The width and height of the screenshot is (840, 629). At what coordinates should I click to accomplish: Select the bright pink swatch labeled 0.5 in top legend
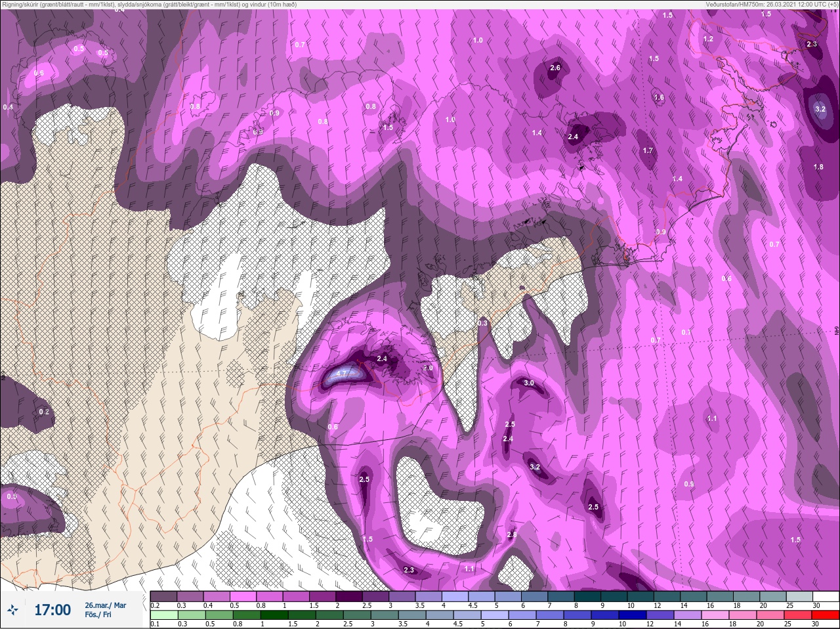243,596
